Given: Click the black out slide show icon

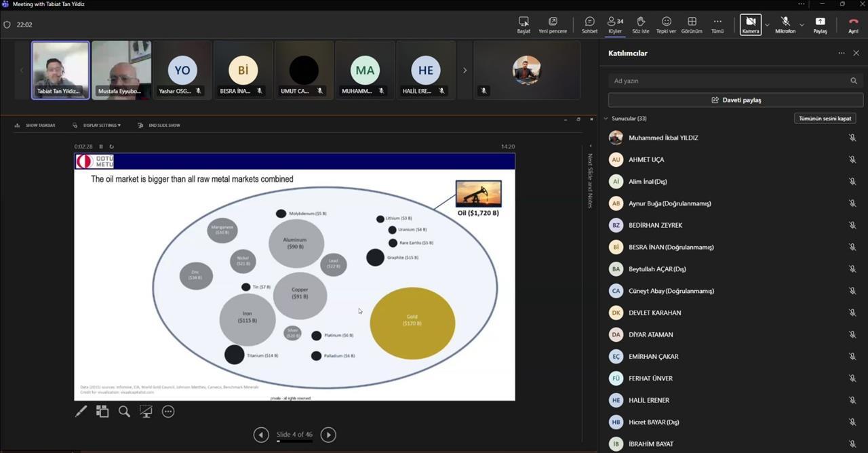Looking at the screenshot, I should 146,411.
